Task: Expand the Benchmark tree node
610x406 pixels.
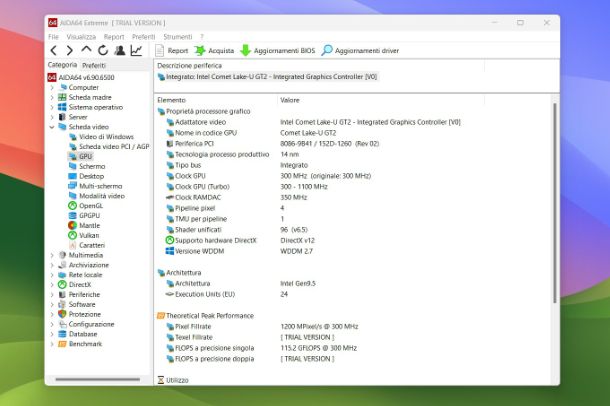Action: click(x=52, y=344)
